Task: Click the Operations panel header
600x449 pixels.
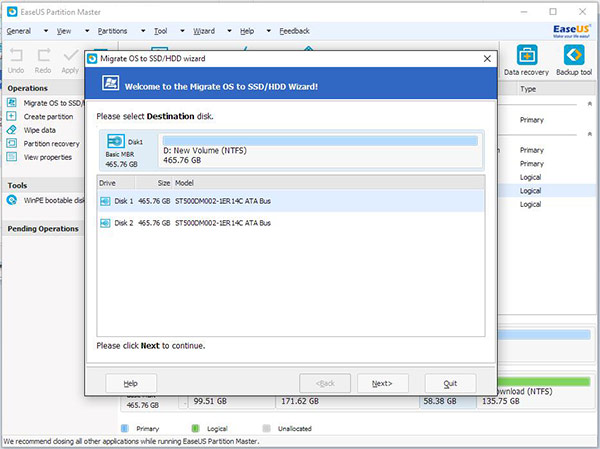Action: tap(43, 88)
